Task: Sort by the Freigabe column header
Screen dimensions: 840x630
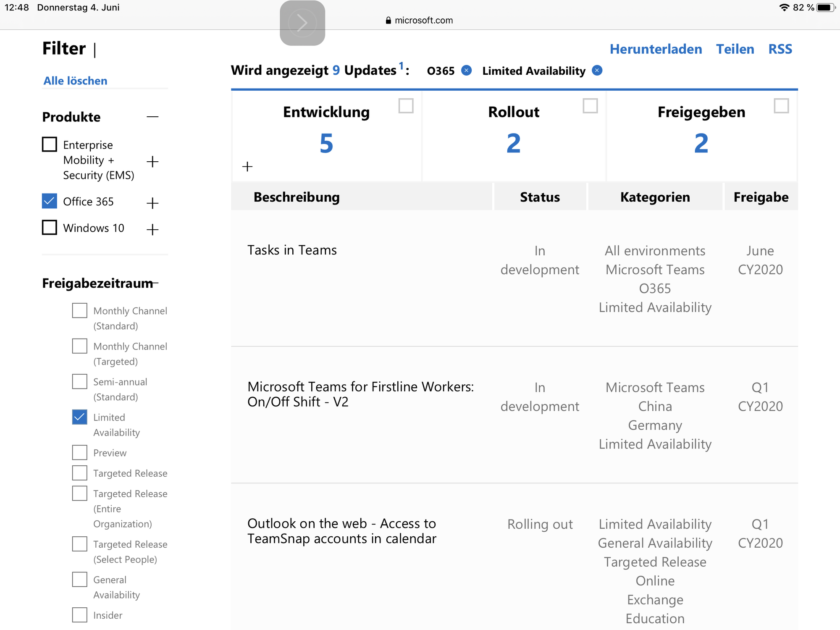Action: click(x=761, y=197)
